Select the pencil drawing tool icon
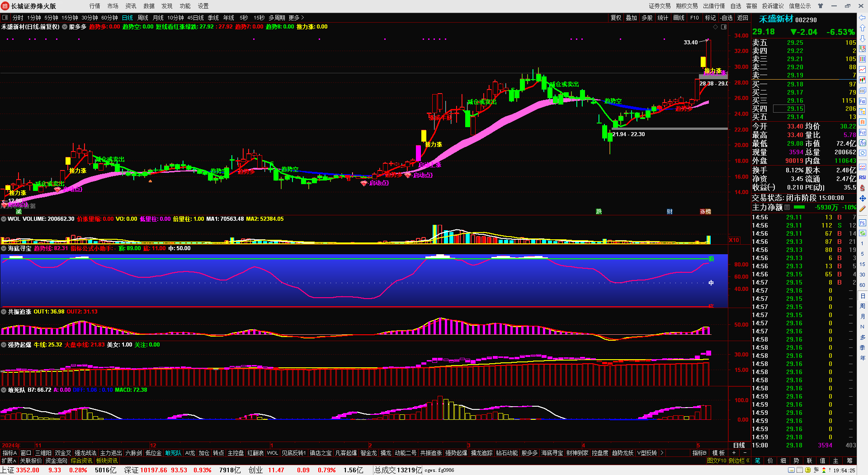868x475 pixels. [863, 209]
